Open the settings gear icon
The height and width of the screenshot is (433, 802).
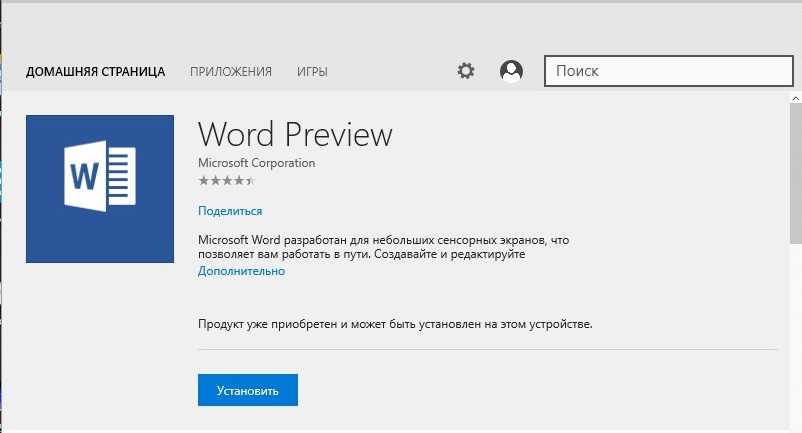pos(465,71)
